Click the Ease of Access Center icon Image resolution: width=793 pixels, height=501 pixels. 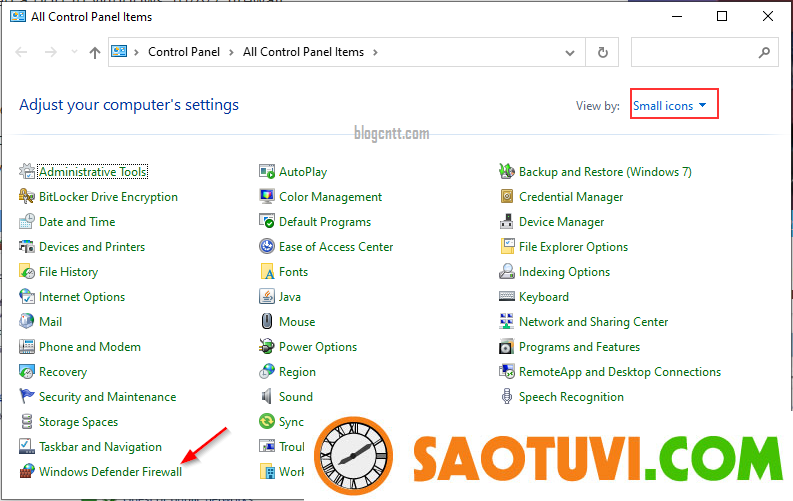point(267,247)
